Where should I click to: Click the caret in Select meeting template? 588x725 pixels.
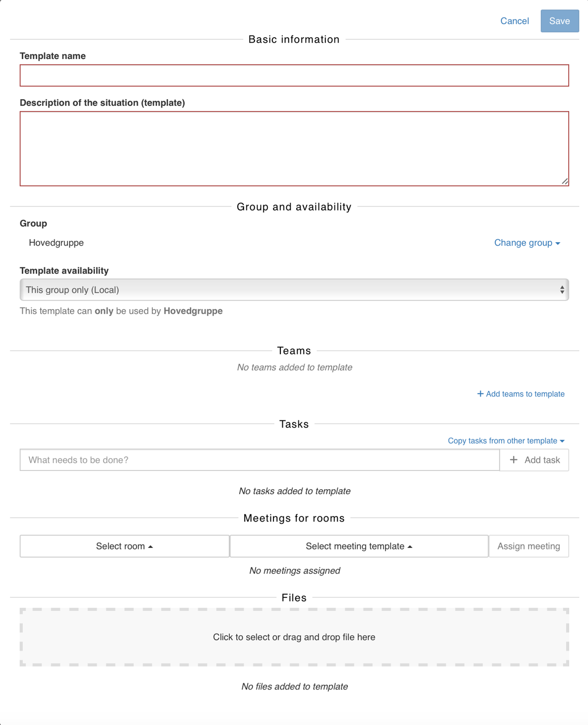pyautogui.click(x=410, y=546)
